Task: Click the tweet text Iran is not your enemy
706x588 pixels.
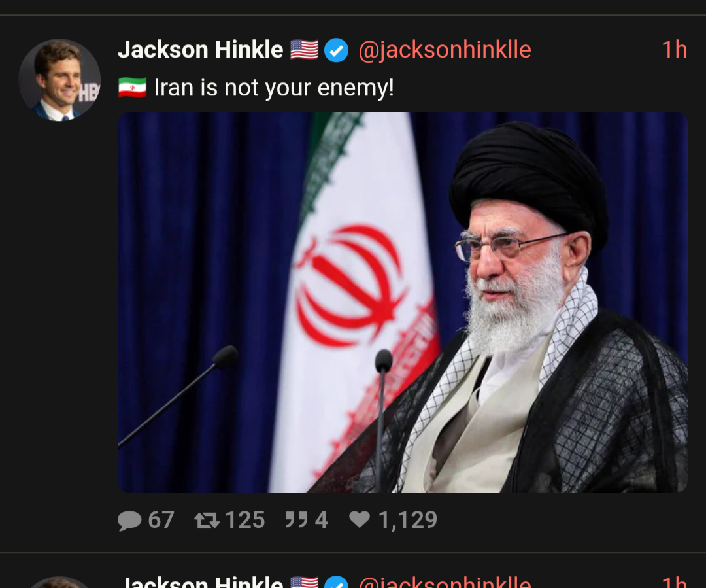Action: [274, 88]
